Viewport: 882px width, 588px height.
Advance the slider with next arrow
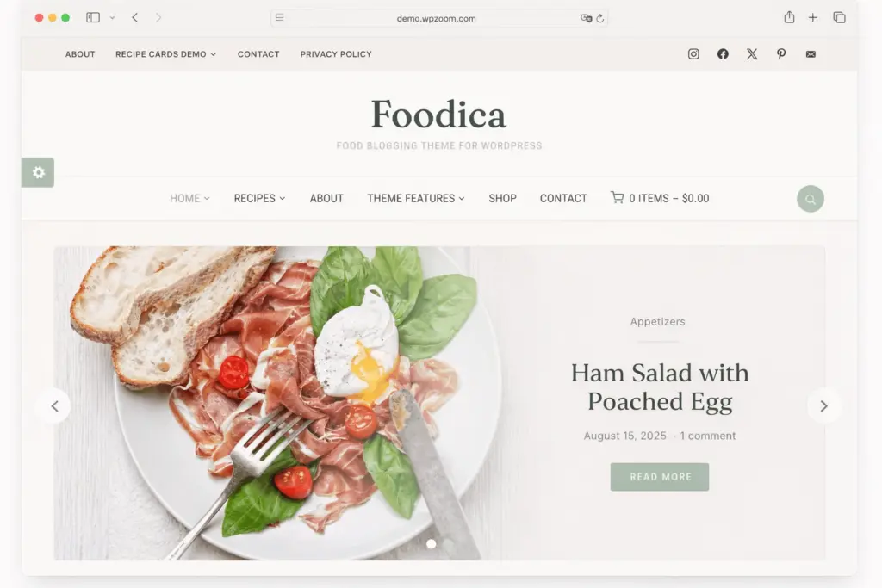[x=824, y=405]
